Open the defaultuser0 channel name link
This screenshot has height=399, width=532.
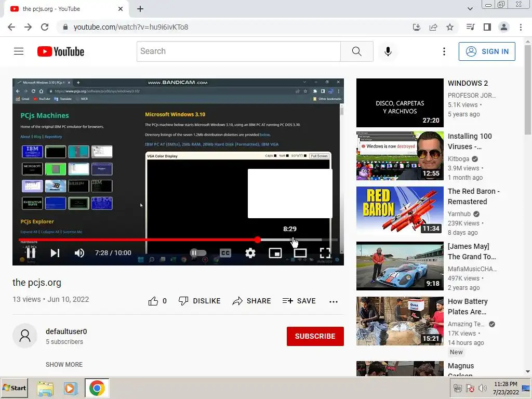(66, 331)
